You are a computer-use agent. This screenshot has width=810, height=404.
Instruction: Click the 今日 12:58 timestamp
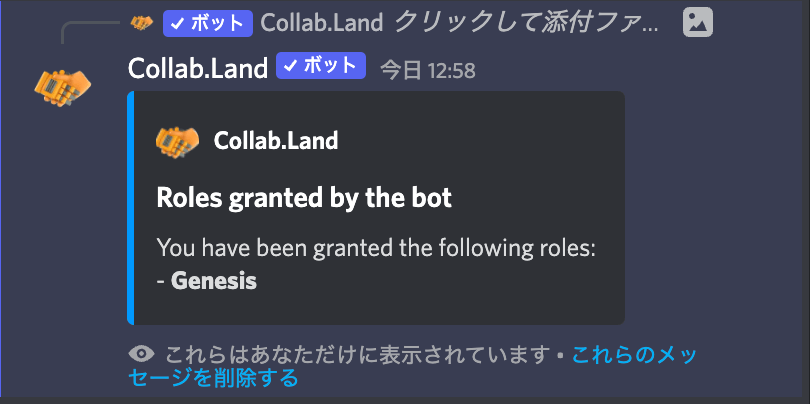pyautogui.click(x=428, y=71)
